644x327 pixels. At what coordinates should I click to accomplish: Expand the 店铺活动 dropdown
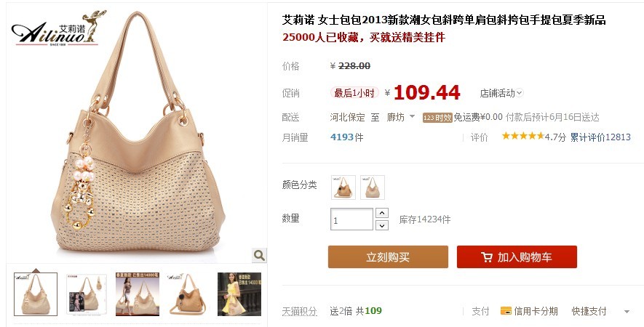click(x=520, y=93)
